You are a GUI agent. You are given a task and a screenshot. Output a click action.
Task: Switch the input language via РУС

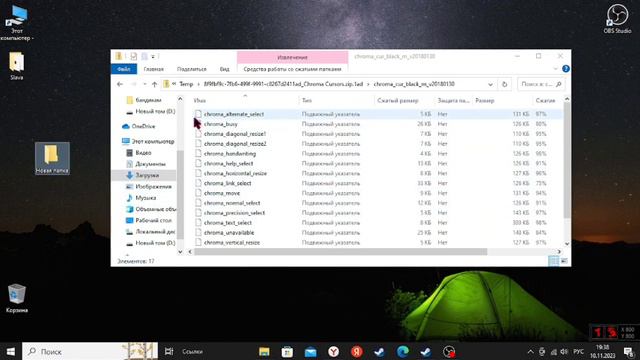tap(578, 351)
